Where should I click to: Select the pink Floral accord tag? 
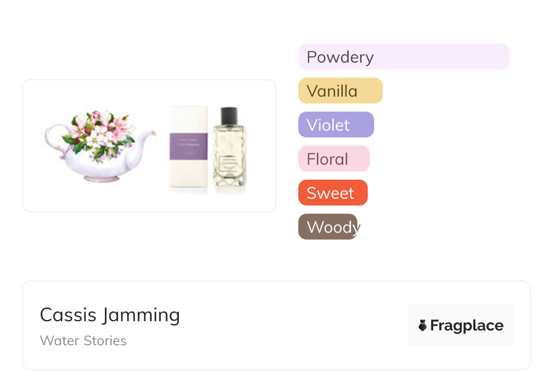pos(334,159)
